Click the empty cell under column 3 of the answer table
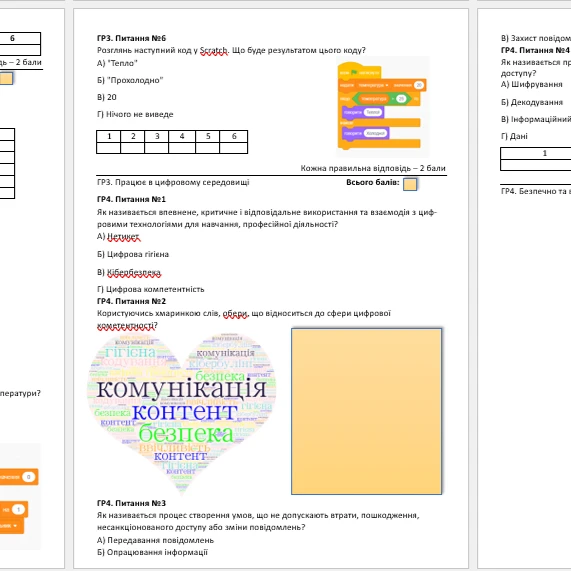This screenshot has width=571, height=571. tap(157, 148)
